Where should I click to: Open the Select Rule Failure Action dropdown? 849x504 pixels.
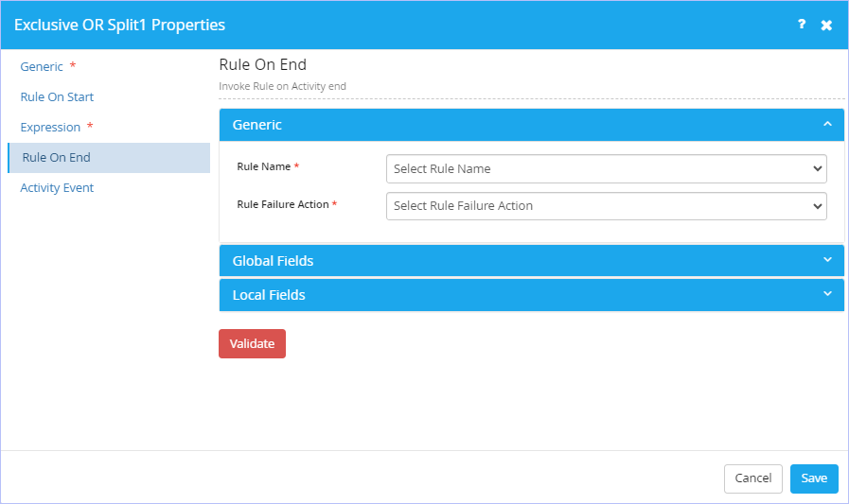tap(607, 206)
